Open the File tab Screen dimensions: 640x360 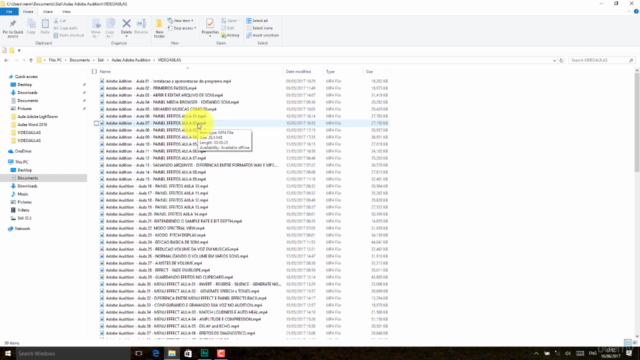9,11
